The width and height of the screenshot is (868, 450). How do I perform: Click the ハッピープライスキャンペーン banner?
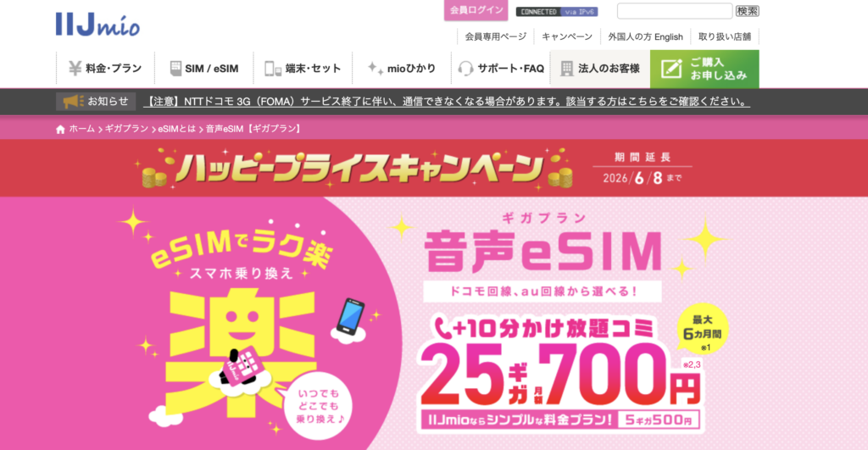pyautogui.click(x=434, y=169)
